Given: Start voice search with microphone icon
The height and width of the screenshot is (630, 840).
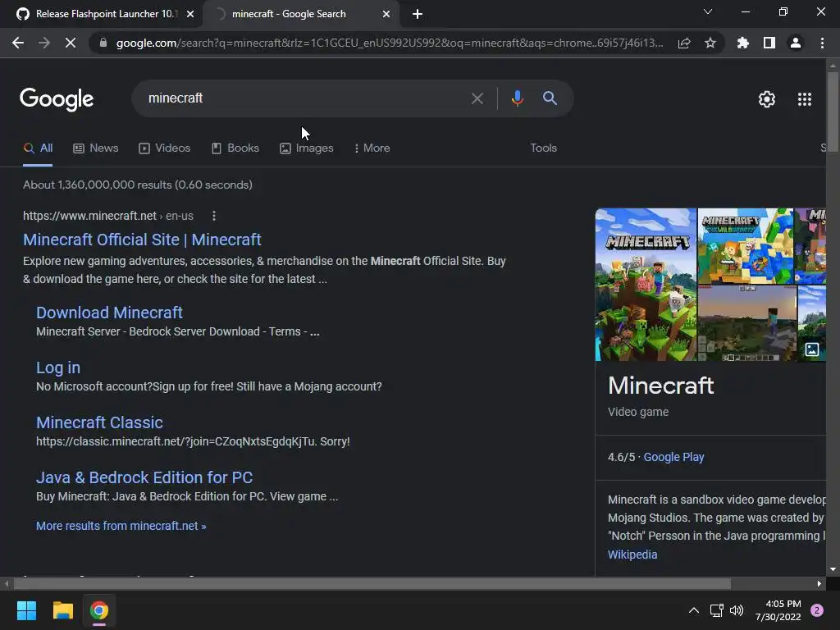Looking at the screenshot, I should (518, 98).
